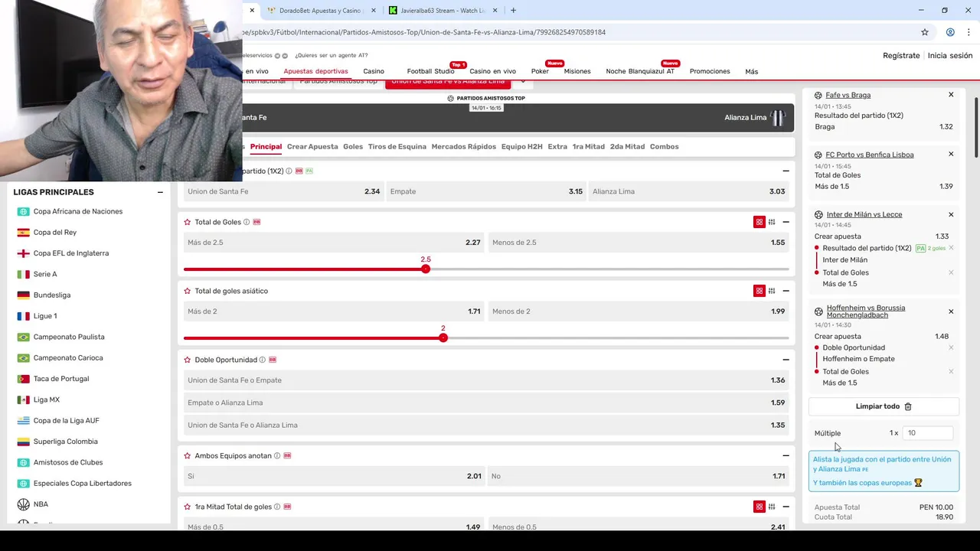Screen dimensions: 980x551
Task: Open Copa Africana de Naciones league
Action: coord(78,211)
